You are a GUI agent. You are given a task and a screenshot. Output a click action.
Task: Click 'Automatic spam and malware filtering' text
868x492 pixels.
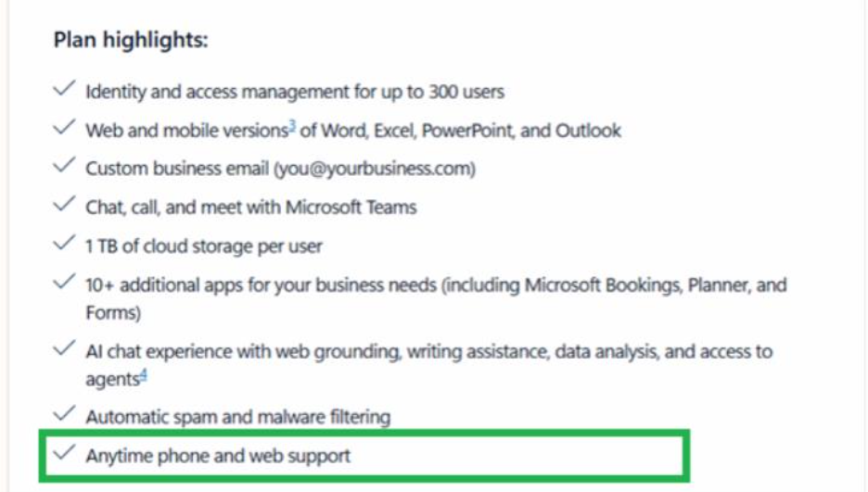[238, 416]
